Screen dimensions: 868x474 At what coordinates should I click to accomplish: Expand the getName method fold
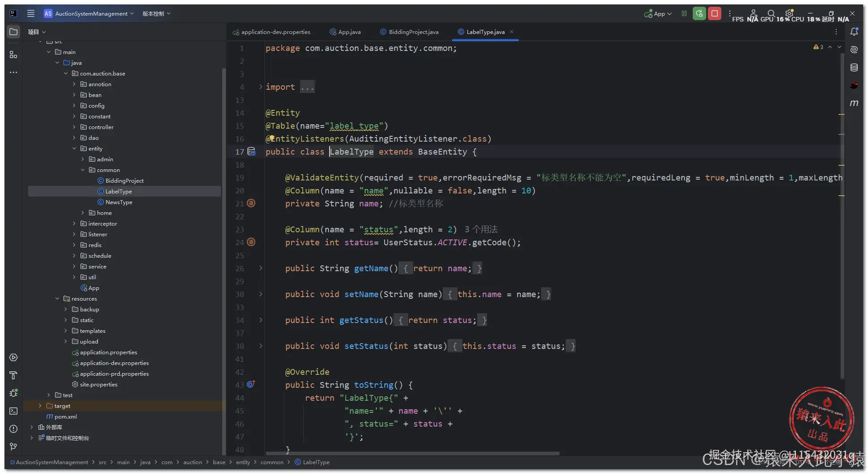click(x=261, y=268)
